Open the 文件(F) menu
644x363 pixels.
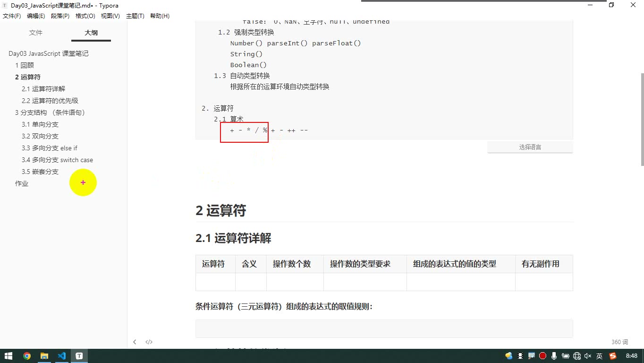coord(12,16)
